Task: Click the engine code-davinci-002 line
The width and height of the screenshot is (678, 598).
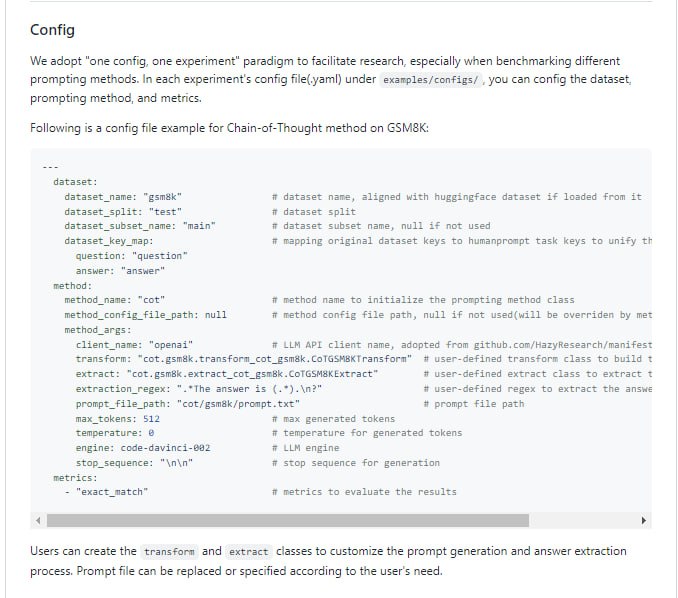Action: [143, 448]
